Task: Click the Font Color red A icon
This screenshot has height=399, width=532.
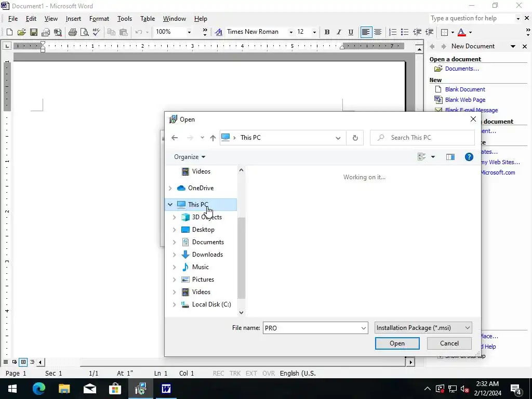Action: coord(461,32)
